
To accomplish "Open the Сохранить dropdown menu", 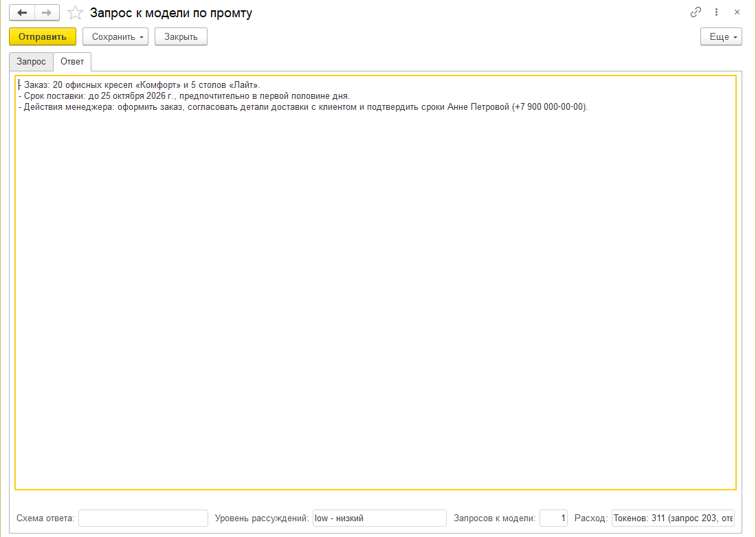I will pyautogui.click(x=115, y=36).
